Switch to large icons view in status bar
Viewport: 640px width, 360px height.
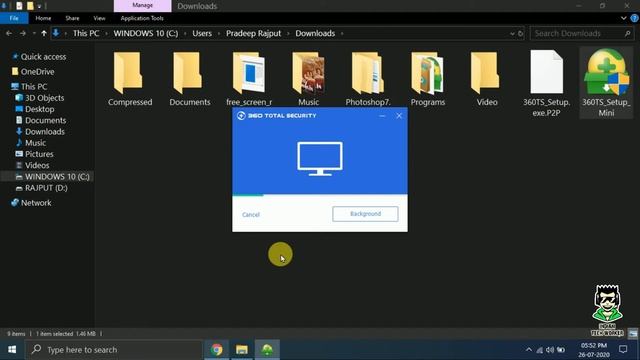coord(633,333)
